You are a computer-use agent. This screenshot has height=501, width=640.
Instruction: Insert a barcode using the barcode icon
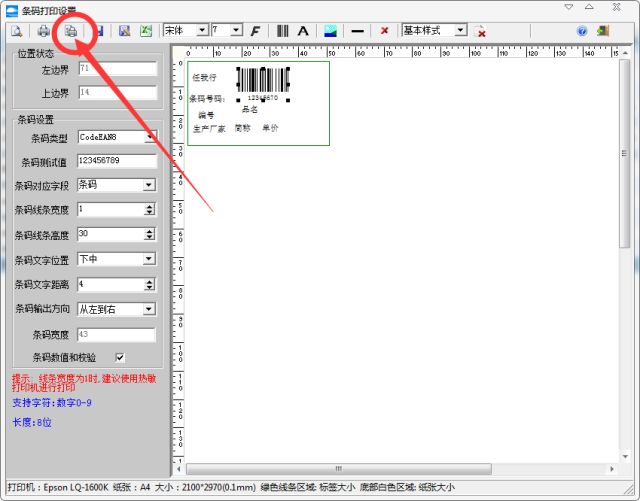pyautogui.click(x=283, y=31)
